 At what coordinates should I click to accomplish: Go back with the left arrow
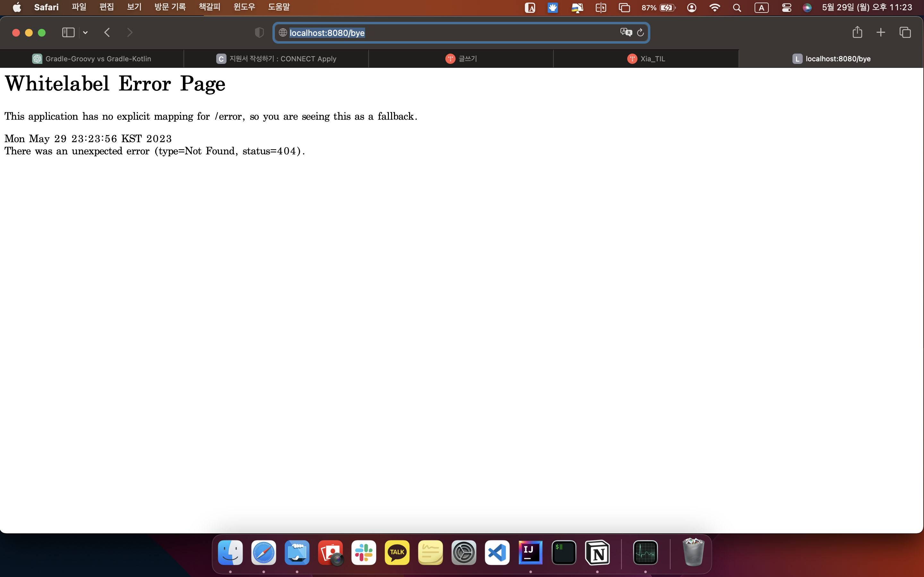(107, 32)
